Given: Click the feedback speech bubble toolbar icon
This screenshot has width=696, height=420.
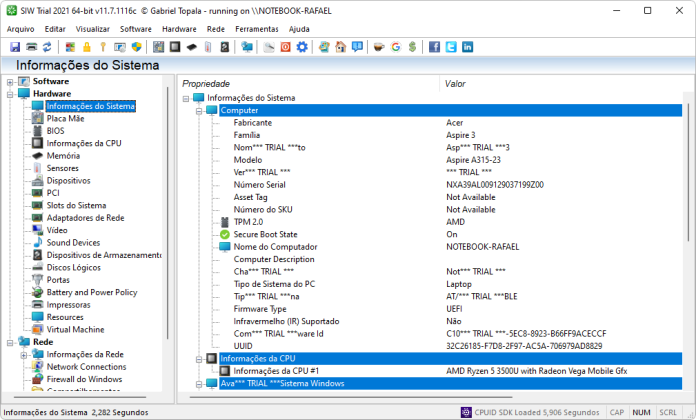Looking at the screenshot, I should tap(357, 47).
